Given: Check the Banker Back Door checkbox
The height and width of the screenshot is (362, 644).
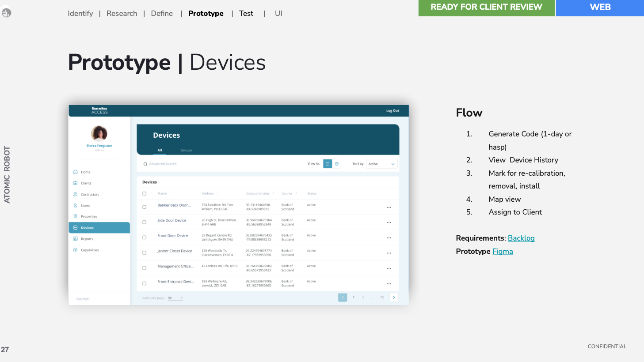Looking at the screenshot, I should tap(144, 207).
